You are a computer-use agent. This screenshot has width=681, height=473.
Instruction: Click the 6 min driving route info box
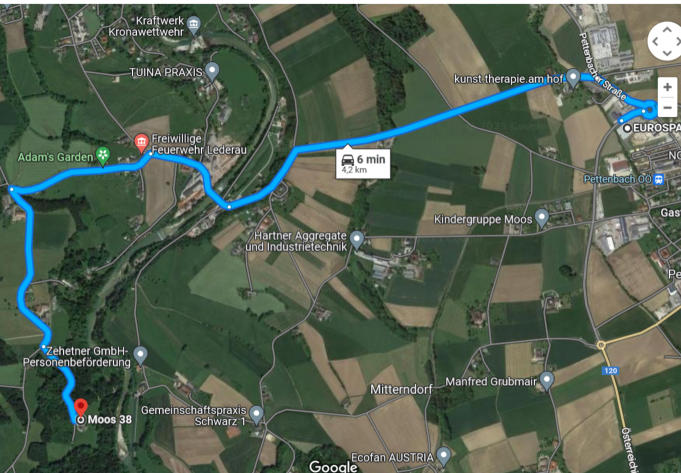click(363, 163)
